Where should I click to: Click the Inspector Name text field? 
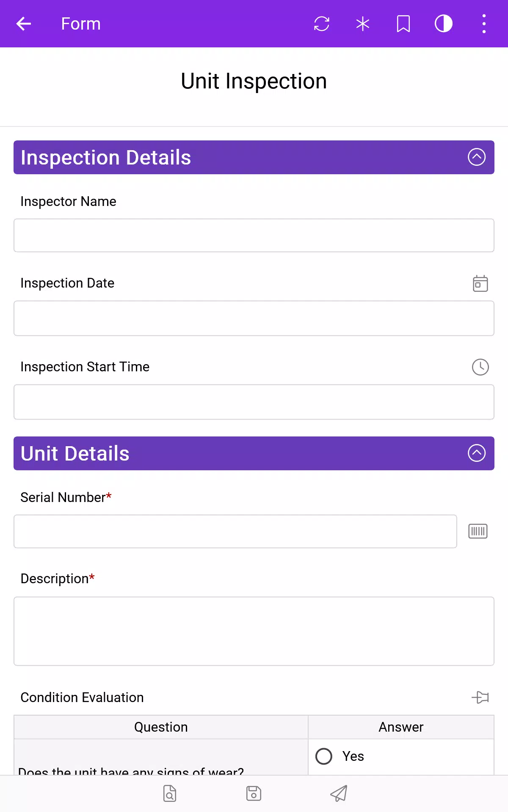[254, 236]
